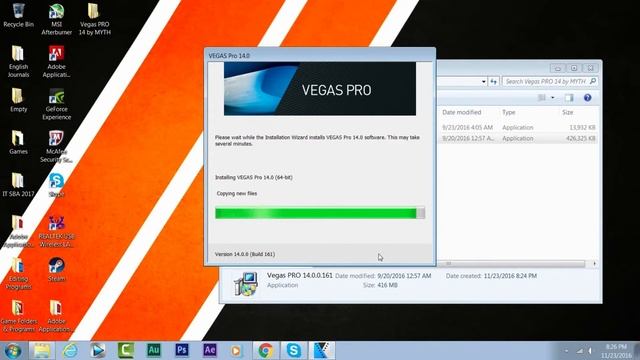Select REALTEK USB Wireless LAN shortcut

tap(56, 231)
